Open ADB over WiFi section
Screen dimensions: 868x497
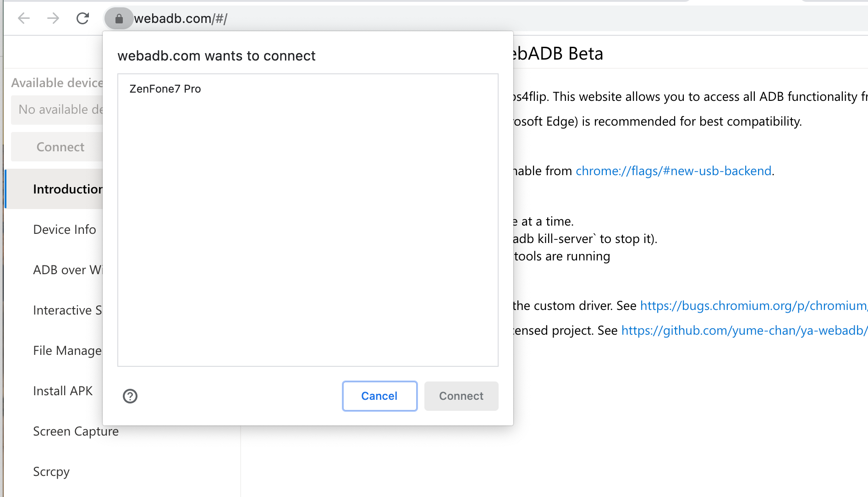coord(67,270)
